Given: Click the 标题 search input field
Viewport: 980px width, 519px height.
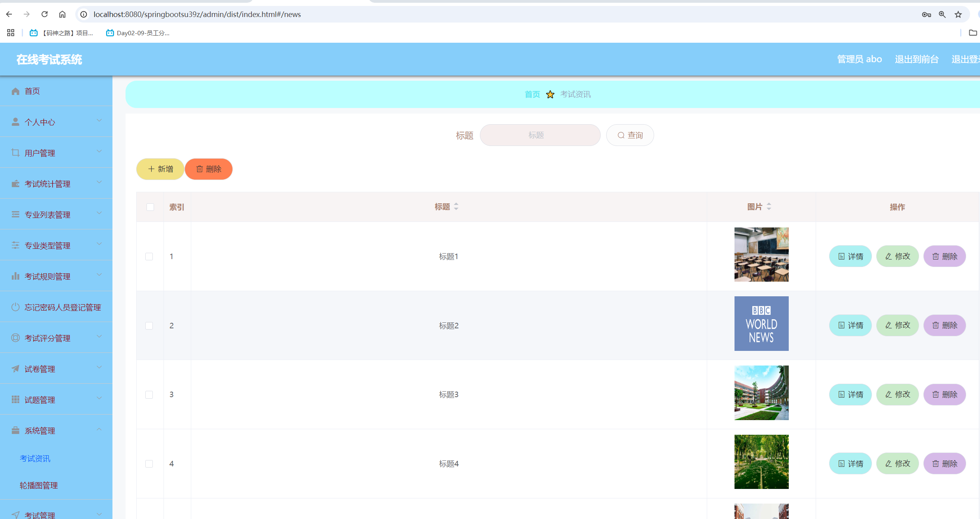Looking at the screenshot, I should point(540,135).
